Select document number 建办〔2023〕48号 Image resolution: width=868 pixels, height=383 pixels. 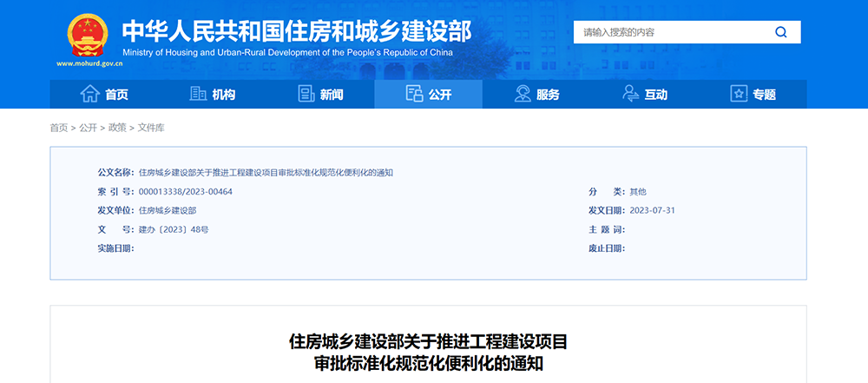174,229
